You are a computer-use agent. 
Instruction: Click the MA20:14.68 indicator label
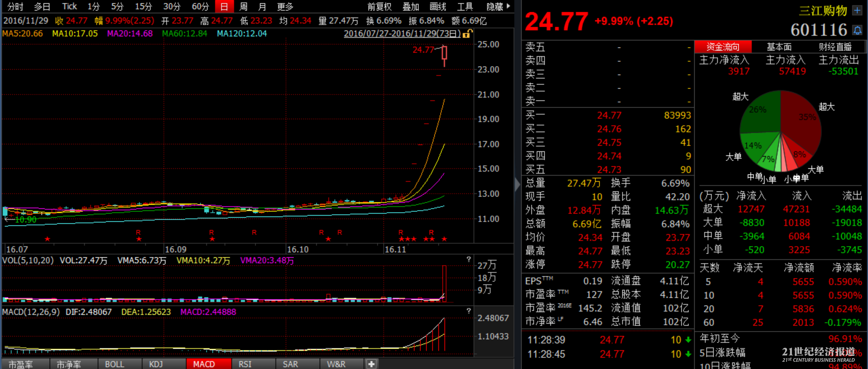point(130,34)
